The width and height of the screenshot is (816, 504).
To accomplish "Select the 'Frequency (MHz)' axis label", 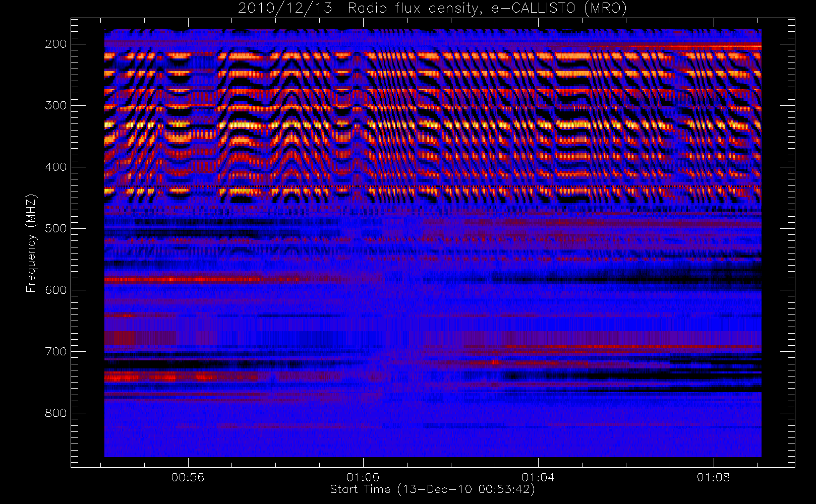I will (31, 243).
